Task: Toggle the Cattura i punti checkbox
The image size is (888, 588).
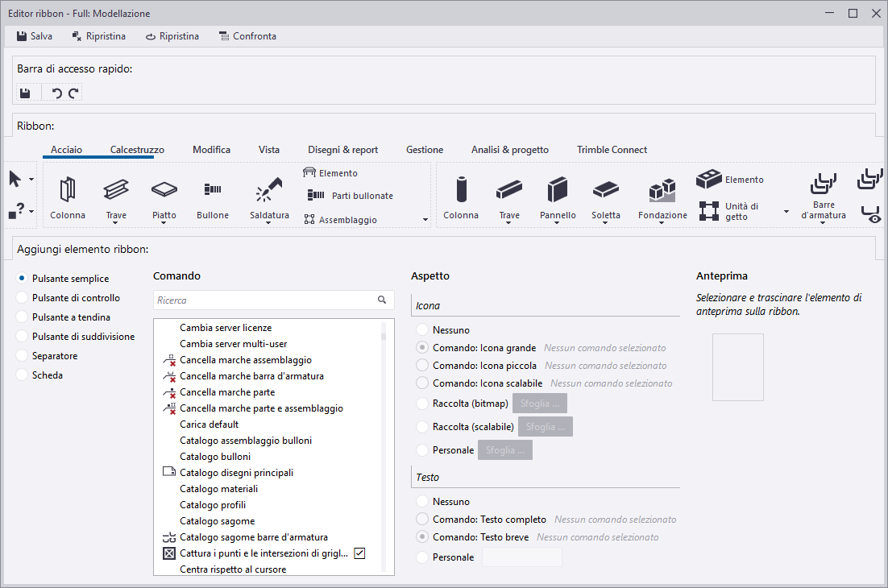Action: pyautogui.click(x=360, y=553)
